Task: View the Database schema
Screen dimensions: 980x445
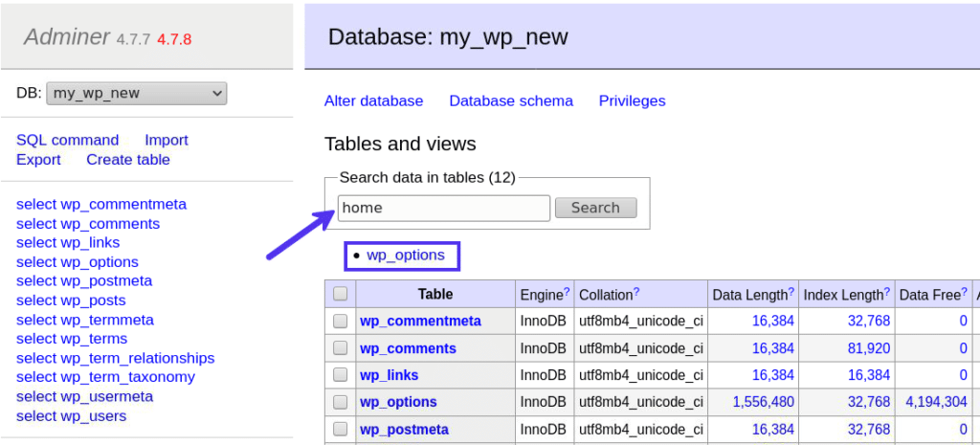Action: coord(511,100)
